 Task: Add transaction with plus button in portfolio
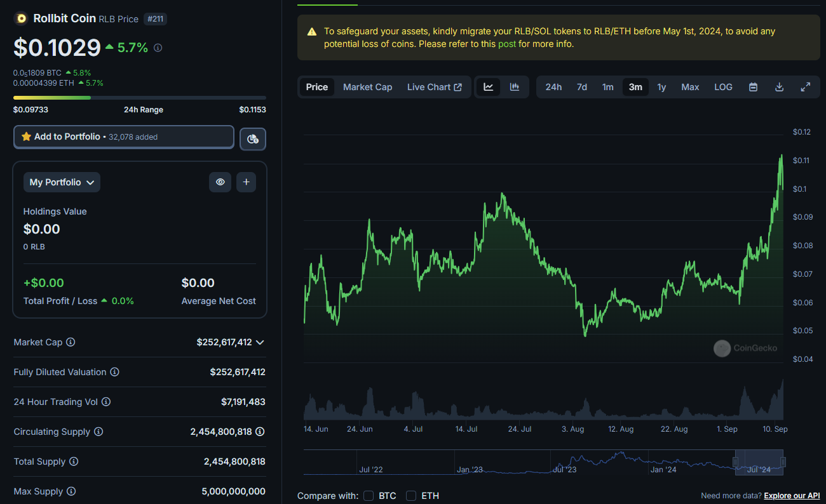(247, 182)
